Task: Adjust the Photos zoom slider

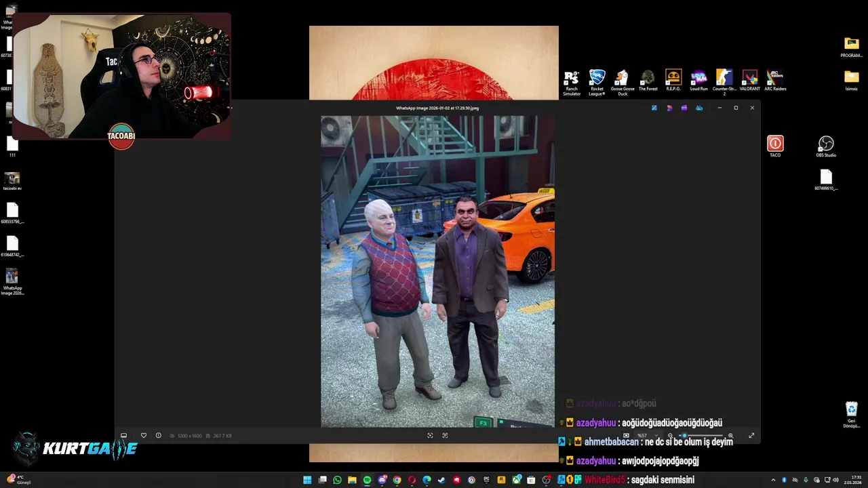Action: 700,436
